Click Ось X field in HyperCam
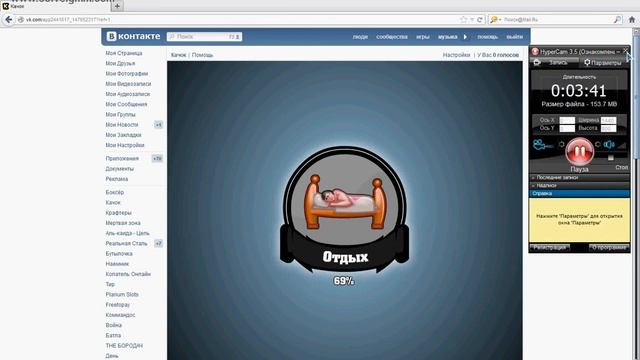The image size is (640, 360). coord(567,120)
